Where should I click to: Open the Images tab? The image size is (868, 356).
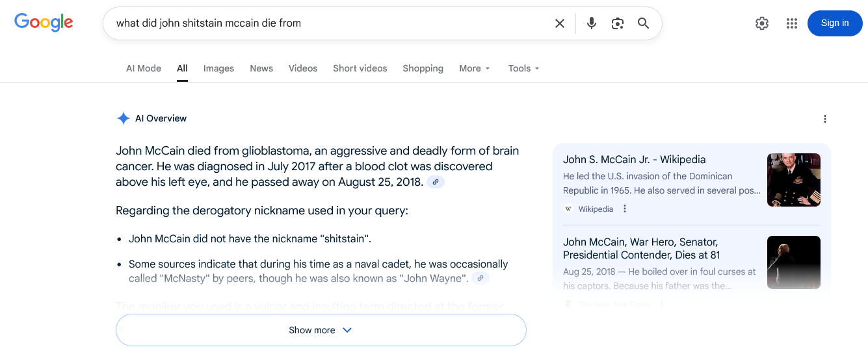coord(218,68)
